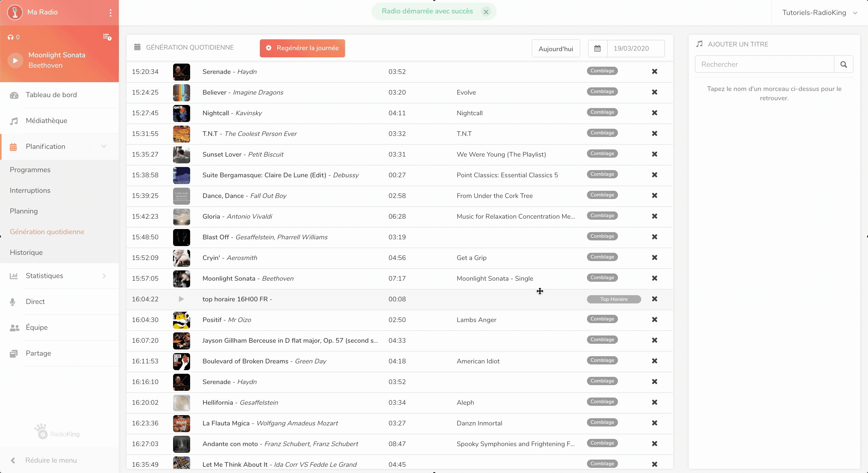This screenshot has height=473, width=868.
Task: Jump to Aujourd'hui
Action: point(556,49)
